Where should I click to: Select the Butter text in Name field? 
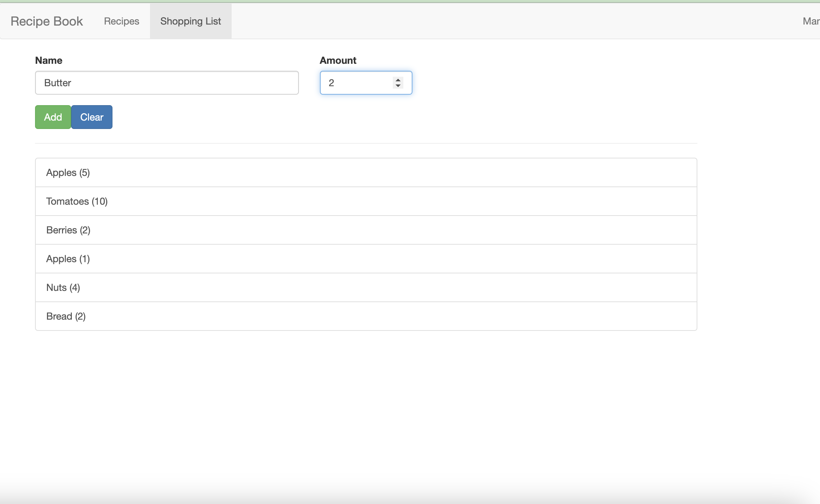tap(57, 83)
